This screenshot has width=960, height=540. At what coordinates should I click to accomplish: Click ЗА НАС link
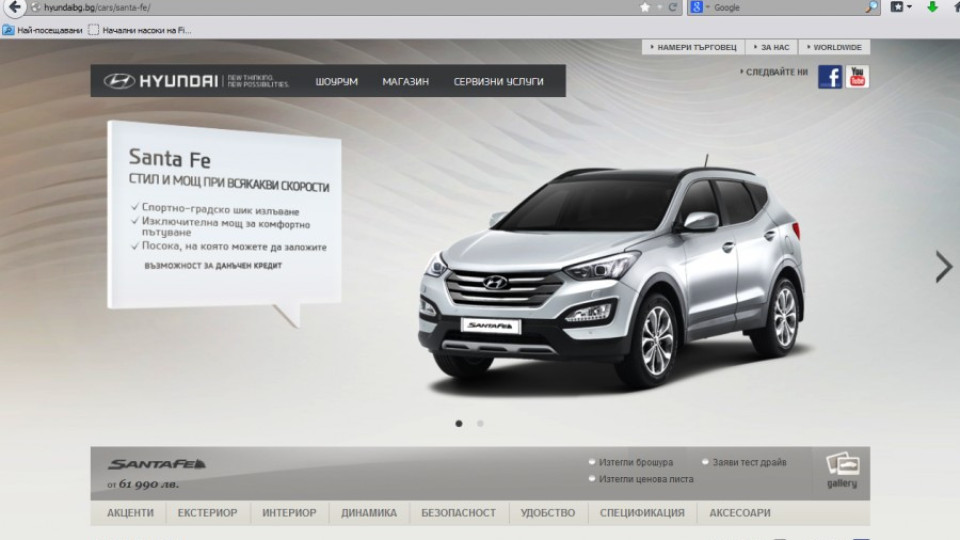point(772,47)
